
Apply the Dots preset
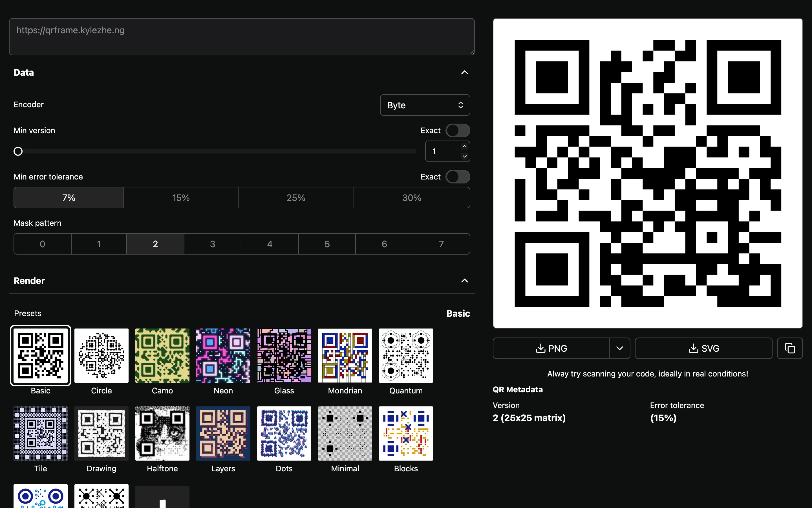tap(284, 433)
